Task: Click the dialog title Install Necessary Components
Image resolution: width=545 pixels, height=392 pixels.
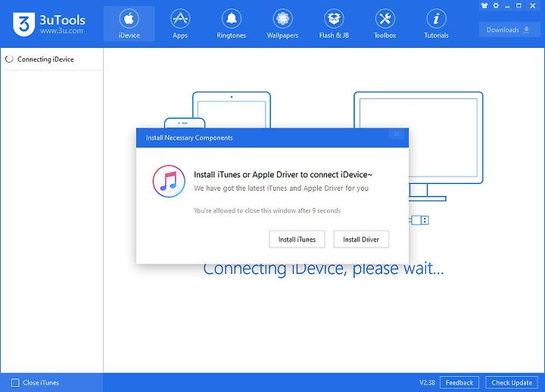Action: pyautogui.click(x=189, y=138)
